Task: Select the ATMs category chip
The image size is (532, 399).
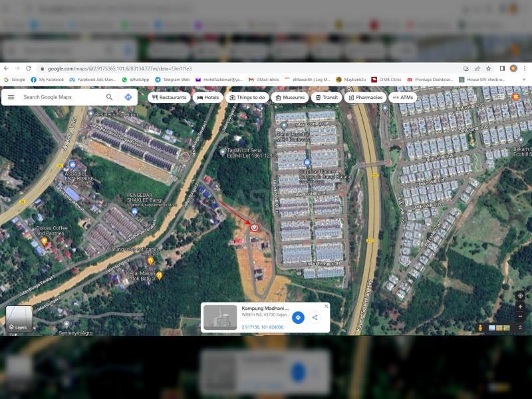Action: pyautogui.click(x=403, y=97)
